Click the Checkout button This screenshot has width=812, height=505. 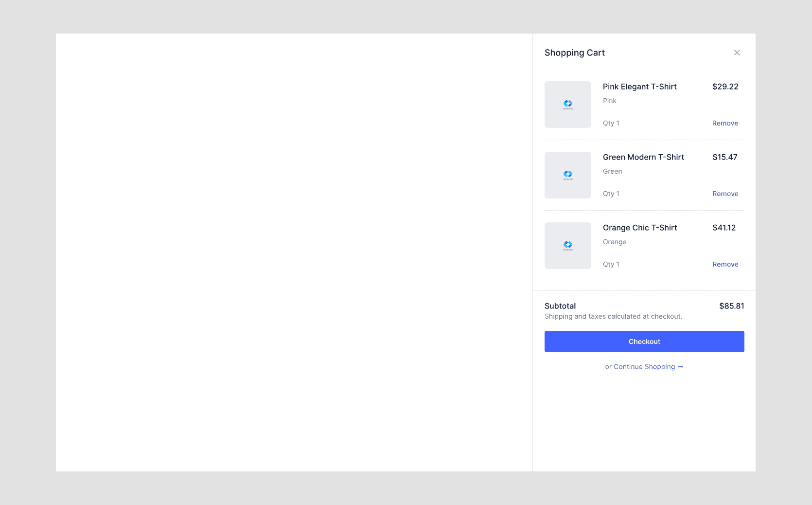click(644, 342)
